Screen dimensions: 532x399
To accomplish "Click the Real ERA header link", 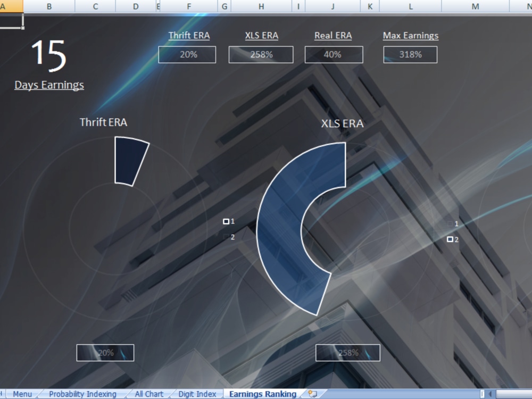I will 333,35.
